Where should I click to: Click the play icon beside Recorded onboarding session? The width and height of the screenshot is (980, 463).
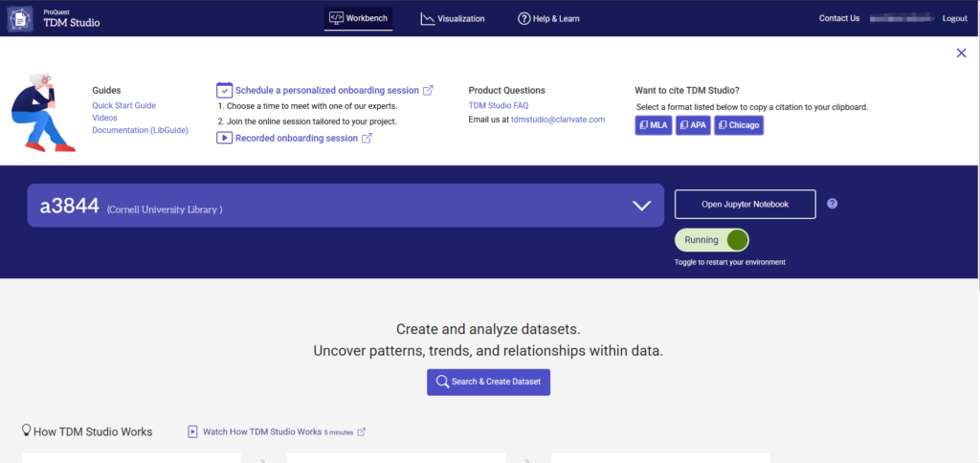(224, 138)
